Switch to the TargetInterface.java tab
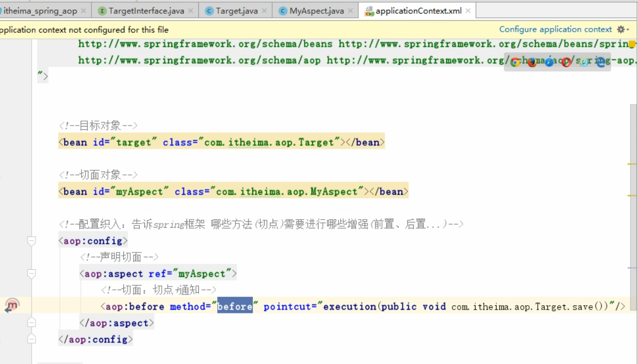 146,11
